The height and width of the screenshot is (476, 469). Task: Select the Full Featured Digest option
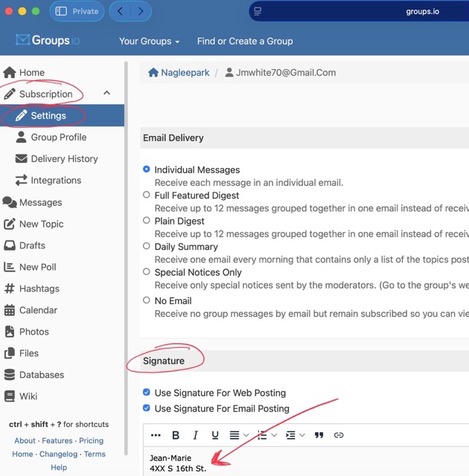(x=147, y=195)
